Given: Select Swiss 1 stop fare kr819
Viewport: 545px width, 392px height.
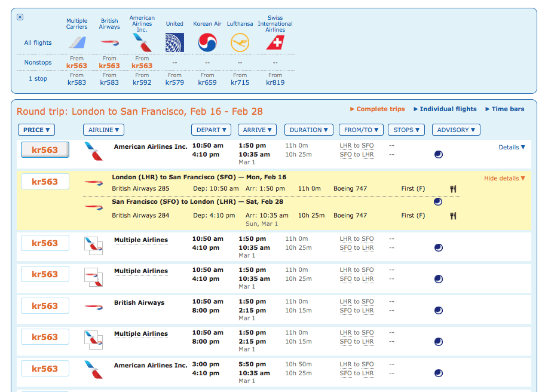Looking at the screenshot, I should (x=275, y=82).
